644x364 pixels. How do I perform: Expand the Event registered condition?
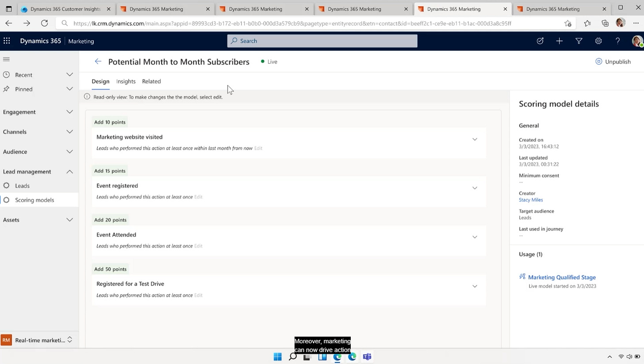tap(475, 188)
